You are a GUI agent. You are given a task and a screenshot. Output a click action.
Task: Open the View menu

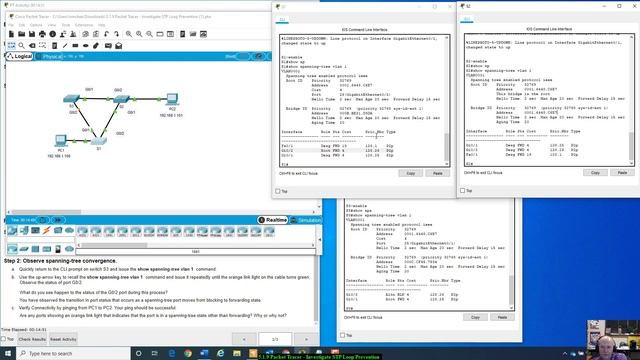click(x=52, y=25)
